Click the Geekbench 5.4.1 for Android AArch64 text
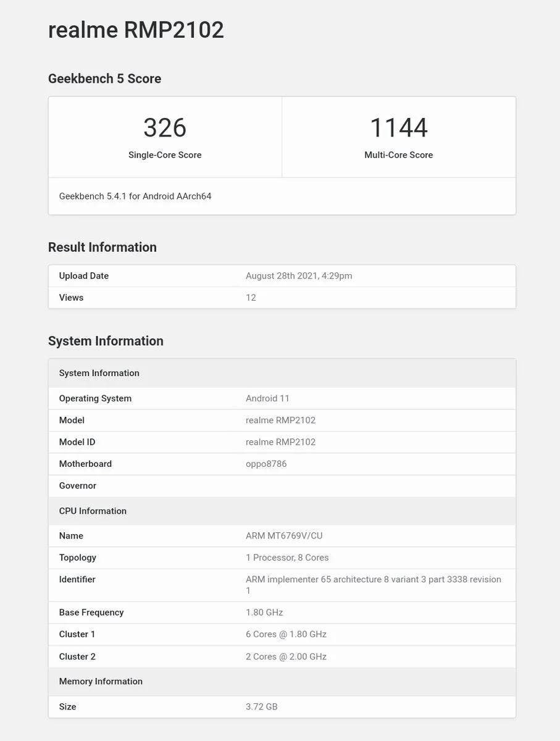This screenshot has height=741, width=560. point(135,196)
